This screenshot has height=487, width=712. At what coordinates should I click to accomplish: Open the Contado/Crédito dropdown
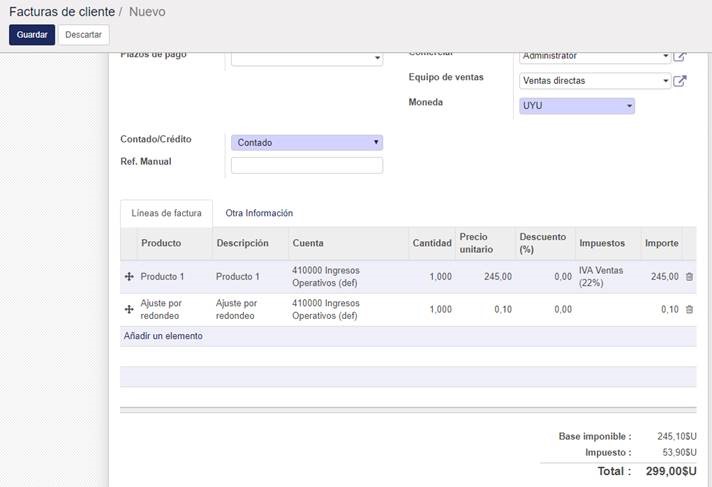(307, 143)
